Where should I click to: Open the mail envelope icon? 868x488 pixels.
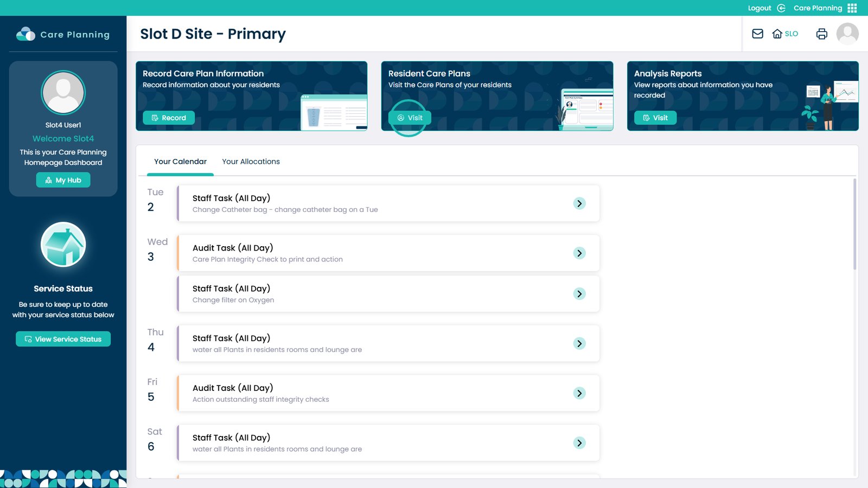[757, 34]
